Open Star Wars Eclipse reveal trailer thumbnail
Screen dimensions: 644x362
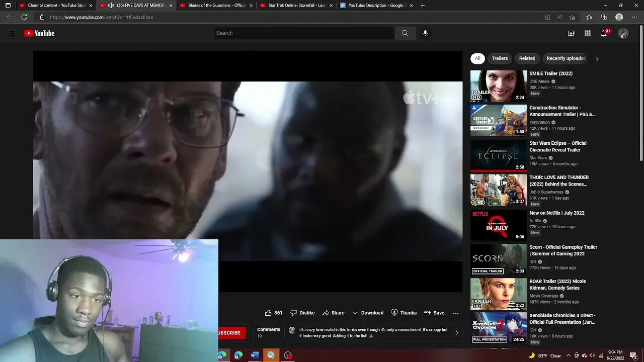[x=499, y=155]
